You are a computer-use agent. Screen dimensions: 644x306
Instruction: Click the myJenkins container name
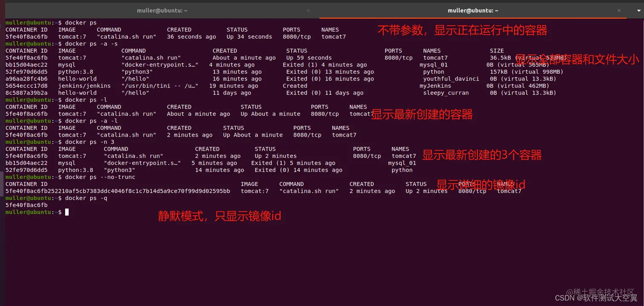tap(435, 86)
